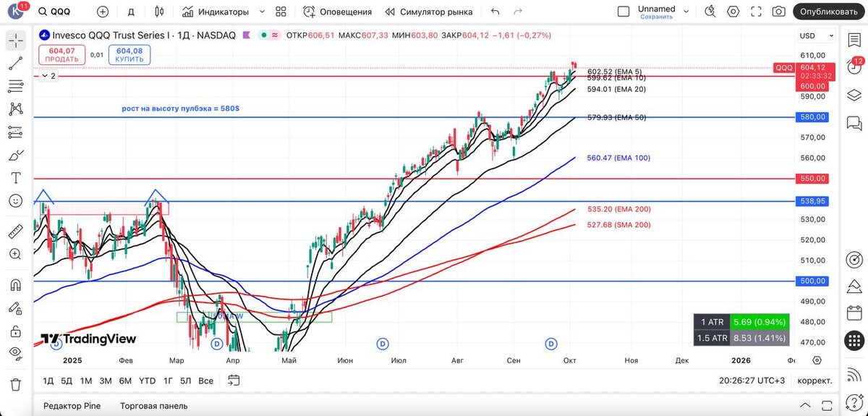Click the dividend D marker near Окт
Image resolution: width=868 pixels, height=416 pixels.
(551, 344)
